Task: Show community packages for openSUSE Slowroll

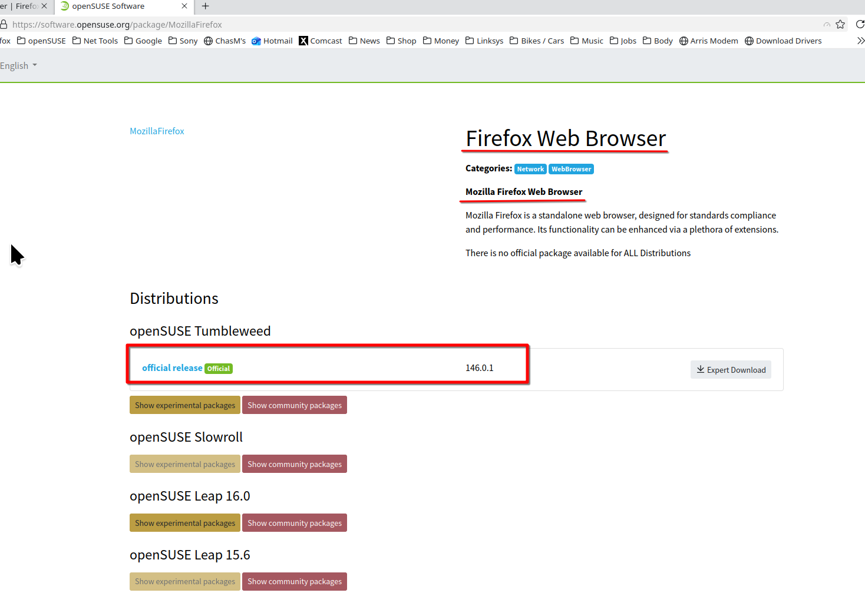Action: click(x=295, y=464)
